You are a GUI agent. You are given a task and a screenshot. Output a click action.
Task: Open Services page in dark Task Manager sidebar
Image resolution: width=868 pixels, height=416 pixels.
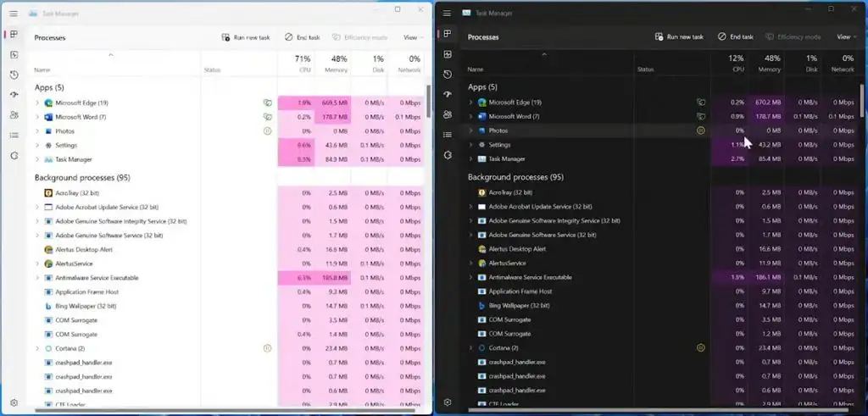point(448,155)
